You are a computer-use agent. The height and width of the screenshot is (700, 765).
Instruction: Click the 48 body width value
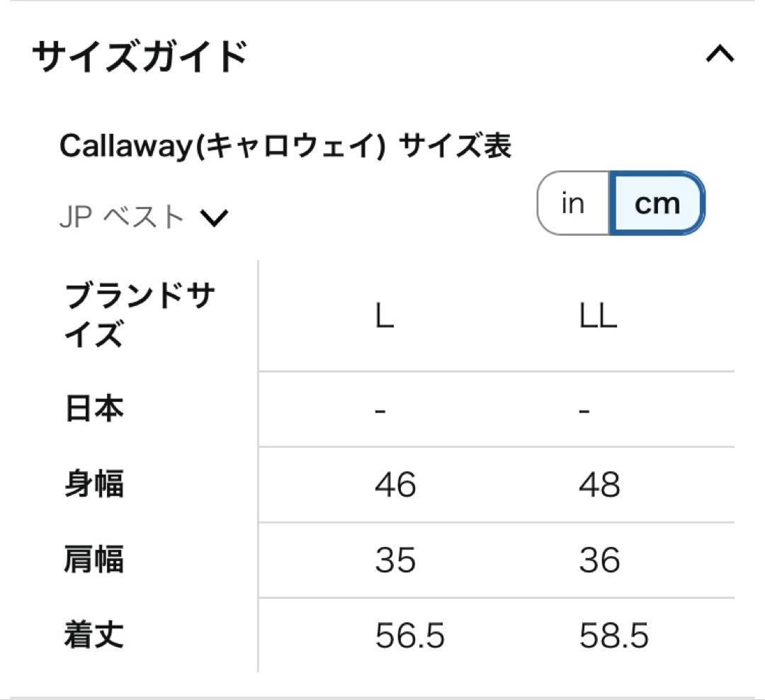click(x=599, y=485)
